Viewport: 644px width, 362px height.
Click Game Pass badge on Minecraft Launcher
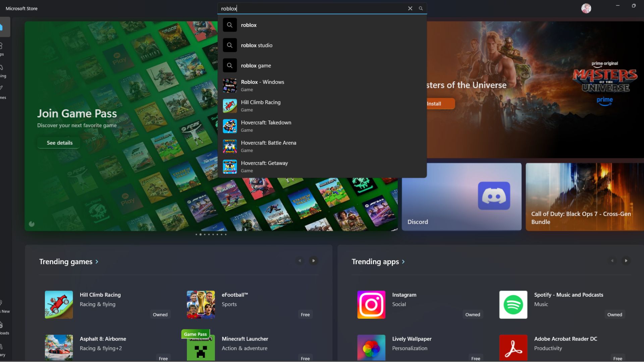(195, 334)
